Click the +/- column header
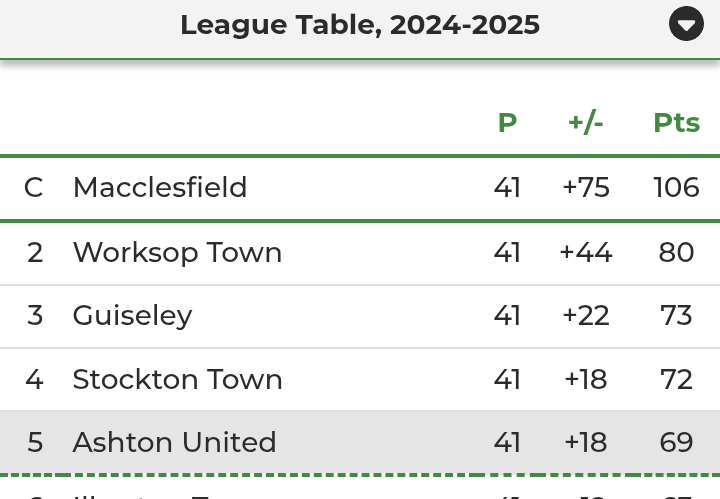This screenshot has height=499, width=720. click(585, 123)
